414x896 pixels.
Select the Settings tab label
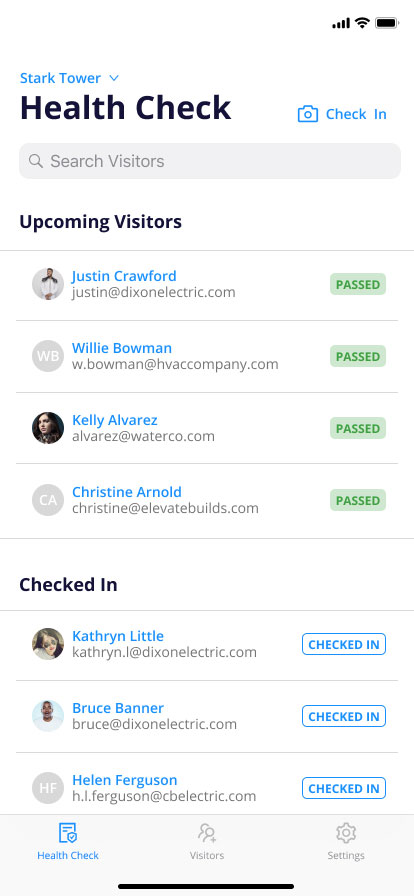(346, 855)
